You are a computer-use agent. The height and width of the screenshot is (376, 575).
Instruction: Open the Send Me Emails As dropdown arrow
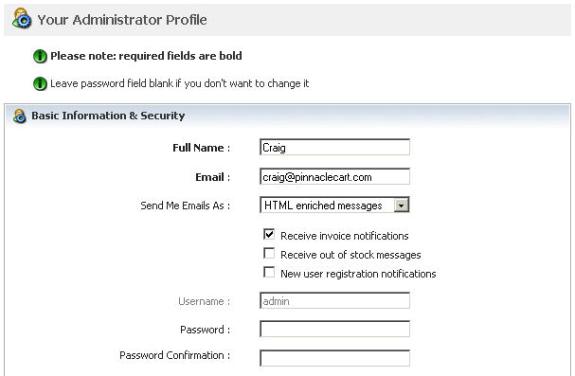point(401,205)
